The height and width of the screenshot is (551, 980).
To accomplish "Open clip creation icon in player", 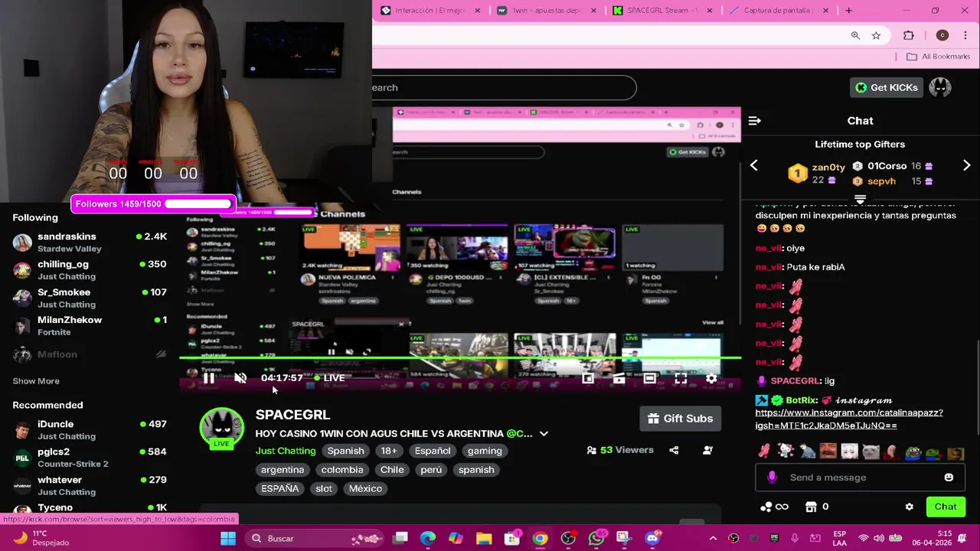I will tap(619, 378).
